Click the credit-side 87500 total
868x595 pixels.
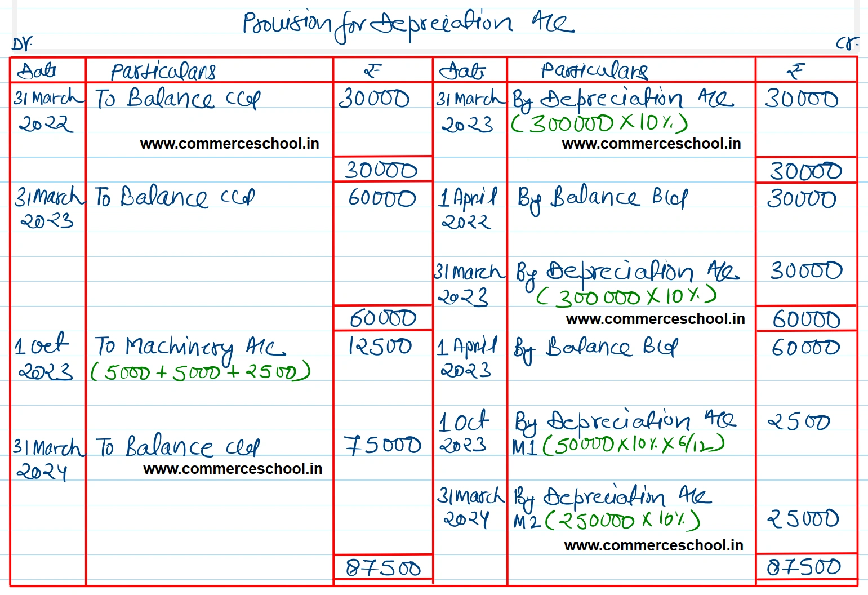click(804, 567)
